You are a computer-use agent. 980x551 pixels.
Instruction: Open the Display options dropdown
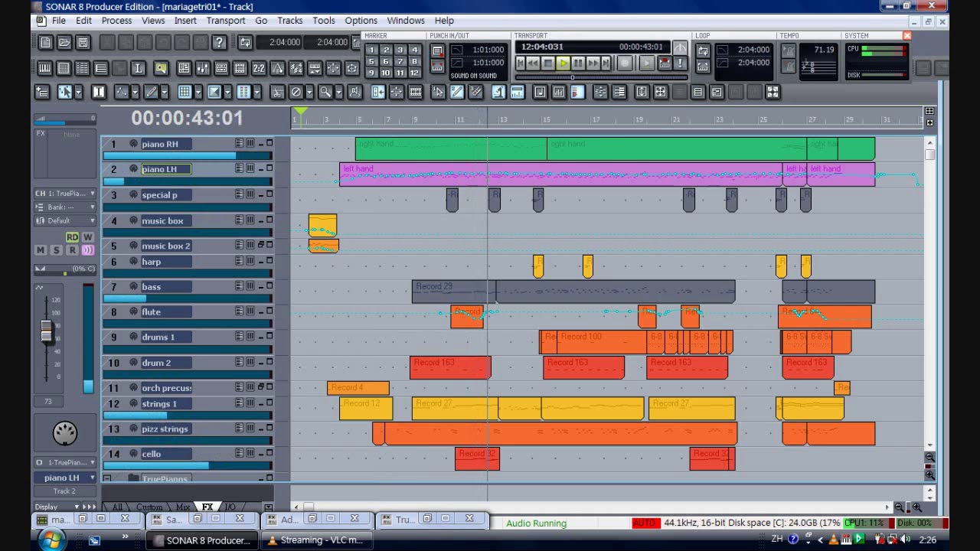[55, 507]
